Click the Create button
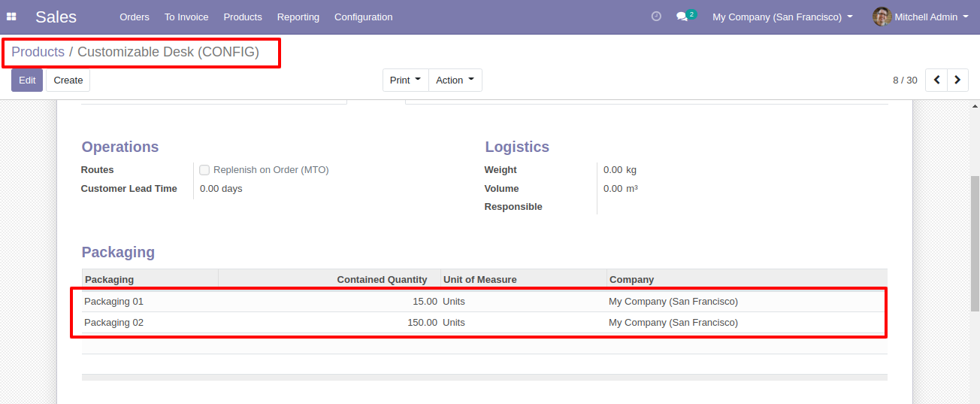The width and height of the screenshot is (980, 404). point(68,80)
